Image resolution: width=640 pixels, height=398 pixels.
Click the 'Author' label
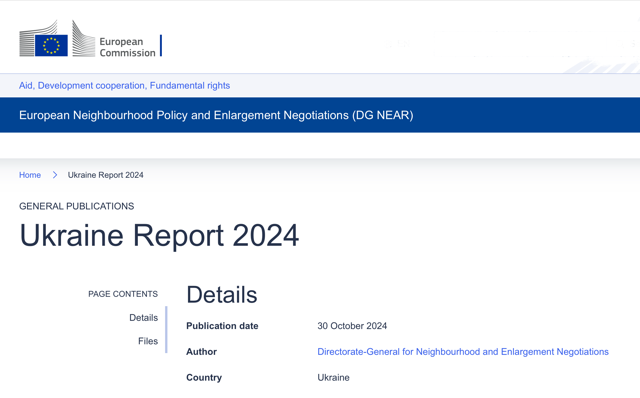click(201, 351)
